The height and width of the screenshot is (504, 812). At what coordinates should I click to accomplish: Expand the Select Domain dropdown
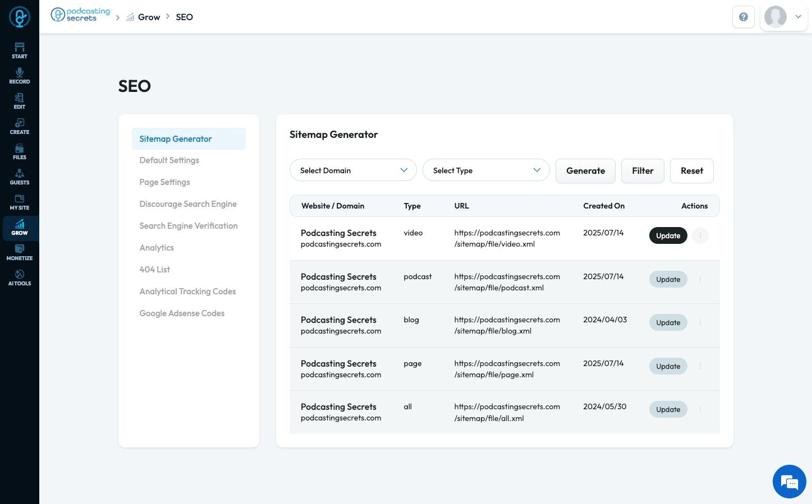353,170
